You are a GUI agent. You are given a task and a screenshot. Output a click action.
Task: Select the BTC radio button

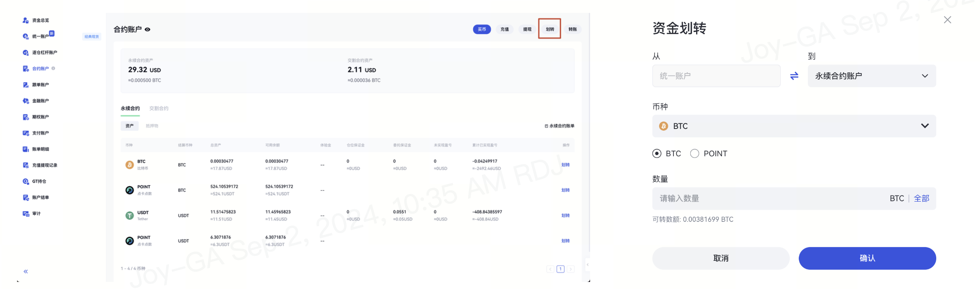657,154
